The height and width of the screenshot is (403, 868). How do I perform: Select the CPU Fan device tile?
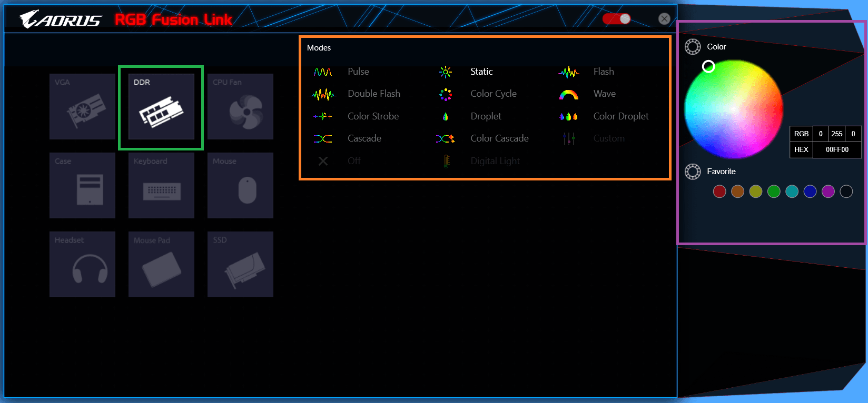(240, 106)
